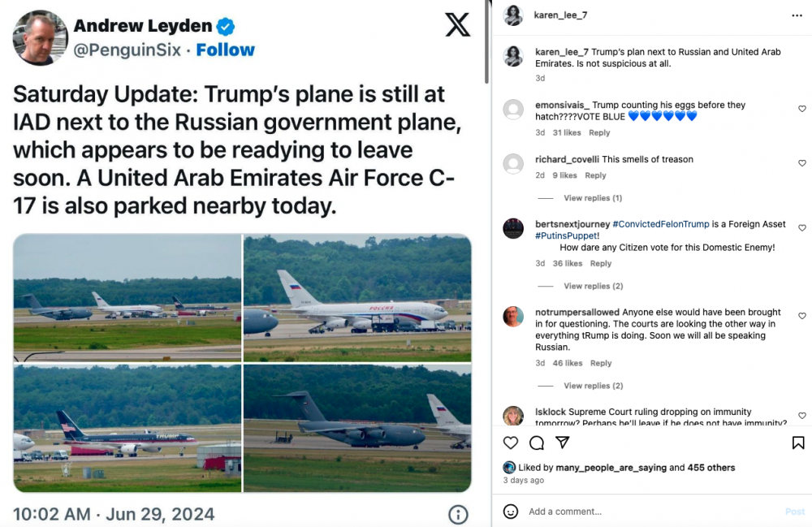Click the tweet info circle icon
Screen dimensions: 812x527
(x=458, y=514)
